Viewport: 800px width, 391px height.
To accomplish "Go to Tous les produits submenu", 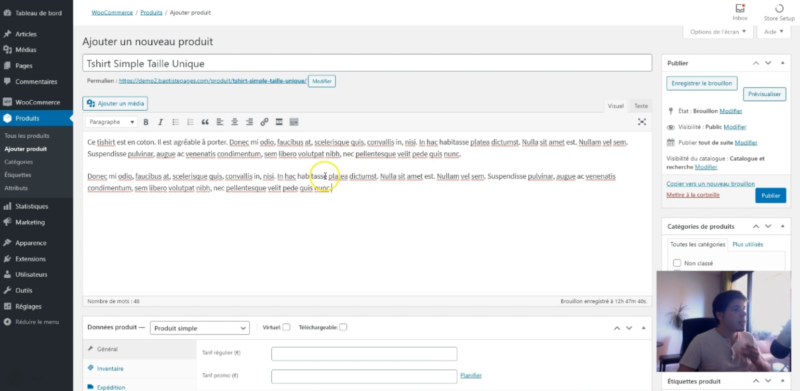I will click(27, 136).
